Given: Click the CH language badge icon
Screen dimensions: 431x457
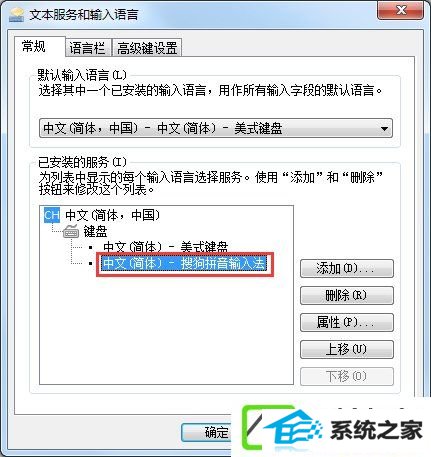Looking at the screenshot, I should click(x=52, y=215).
